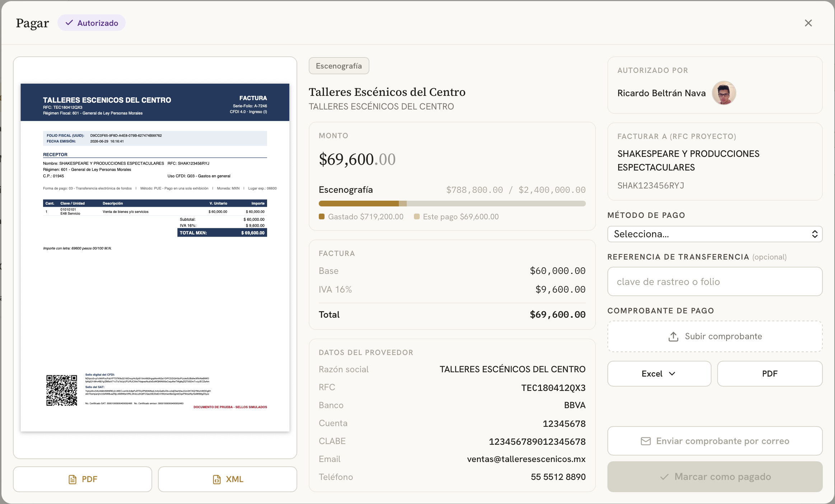Click the budget figure $788,800.00 / $2,400,000.00
Screen dimensions: 835x504
[516, 190]
